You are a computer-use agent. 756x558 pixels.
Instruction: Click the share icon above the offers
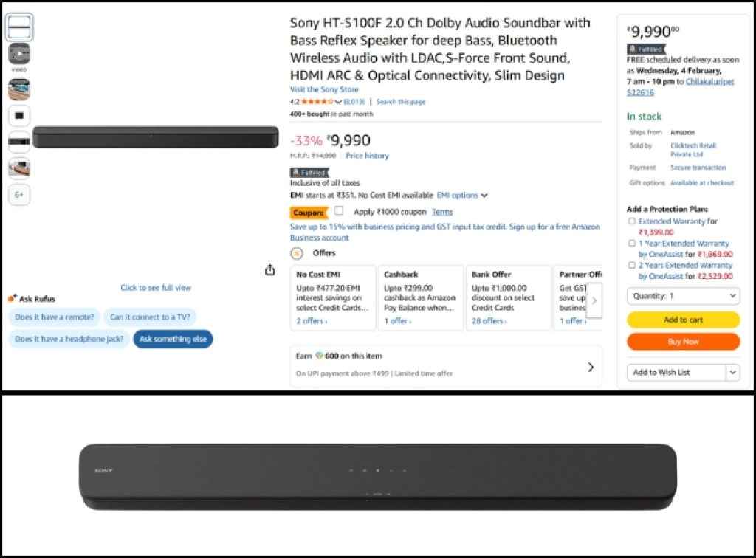tap(271, 270)
